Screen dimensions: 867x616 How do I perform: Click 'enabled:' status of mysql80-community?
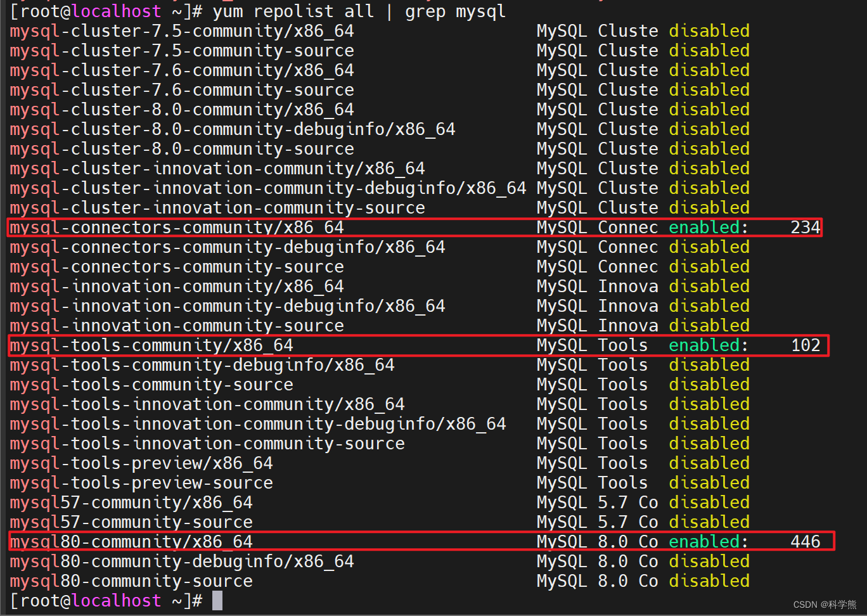click(709, 542)
